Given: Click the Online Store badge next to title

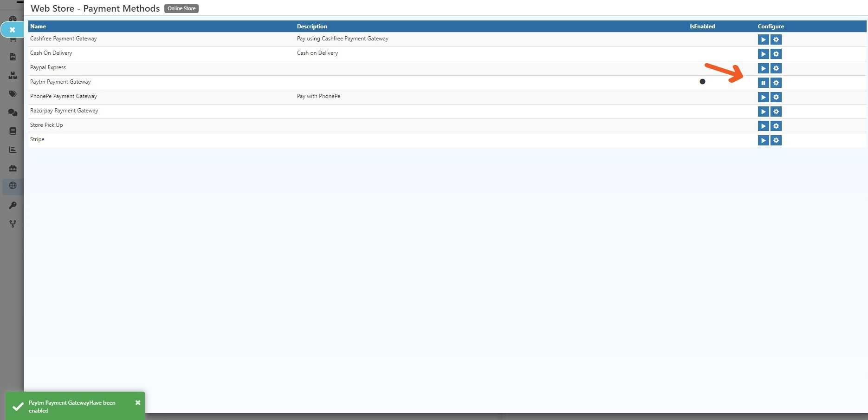Looking at the screenshot, I should pos(181,8).
